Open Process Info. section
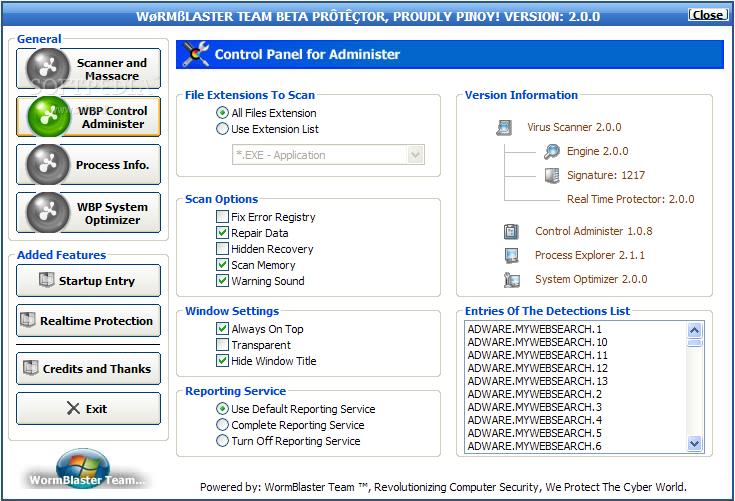The image size is (735, 501). click(89, 165)
